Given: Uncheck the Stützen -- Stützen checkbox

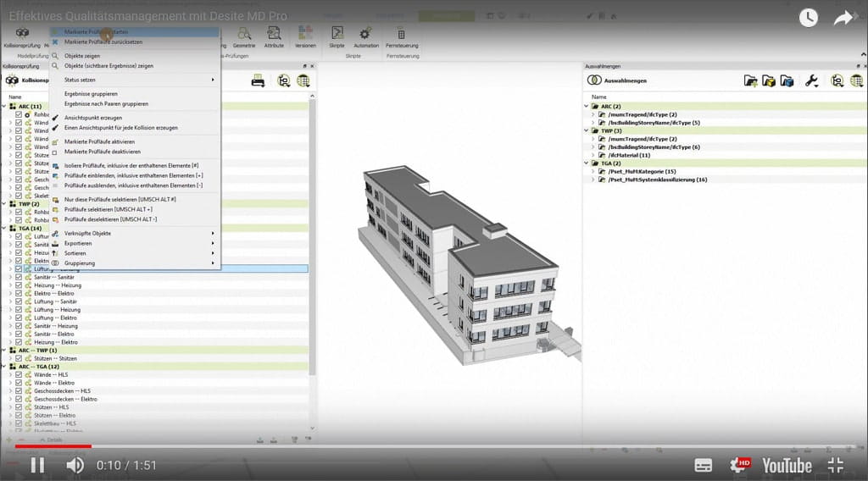Looking at the screenshot, I should click(x=19, y=358).
